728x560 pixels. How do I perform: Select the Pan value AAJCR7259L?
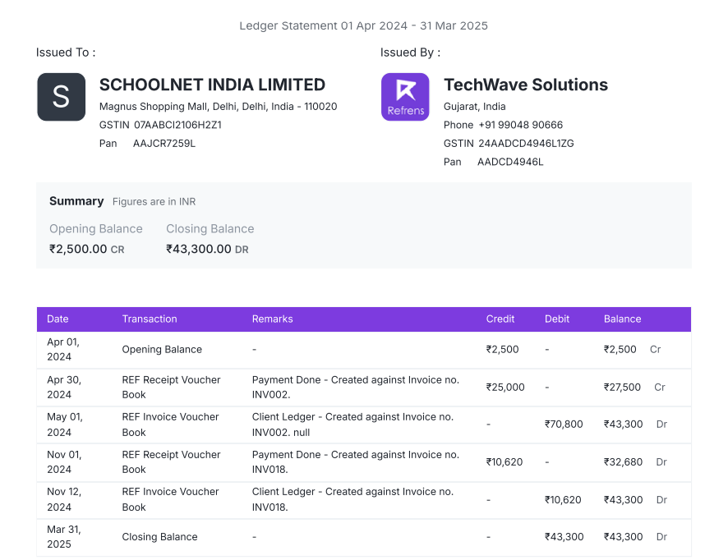[164, 144]
